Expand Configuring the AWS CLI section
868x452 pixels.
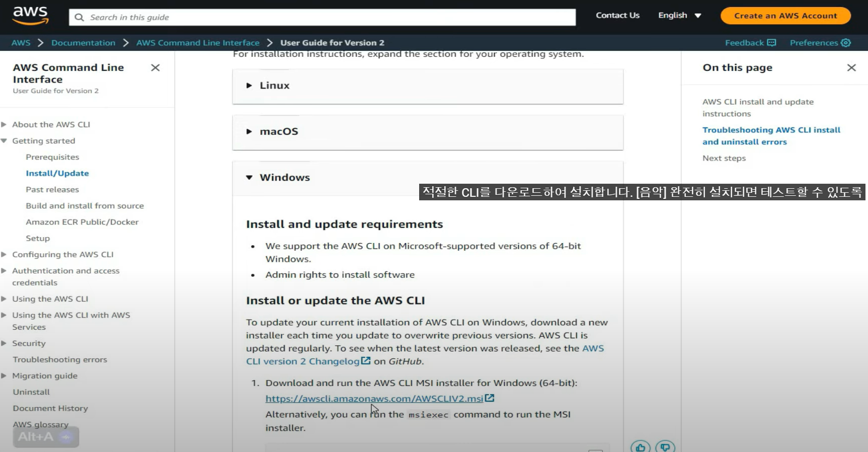(4, 255)
